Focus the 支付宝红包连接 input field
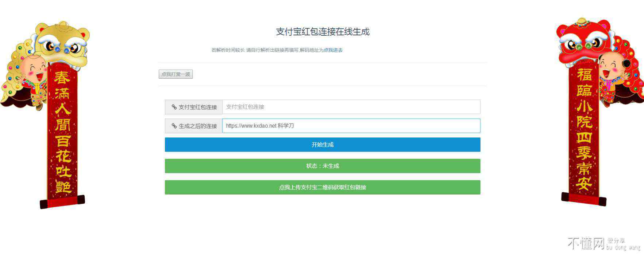This screenshot has width=644, height=255. point(351,107)
